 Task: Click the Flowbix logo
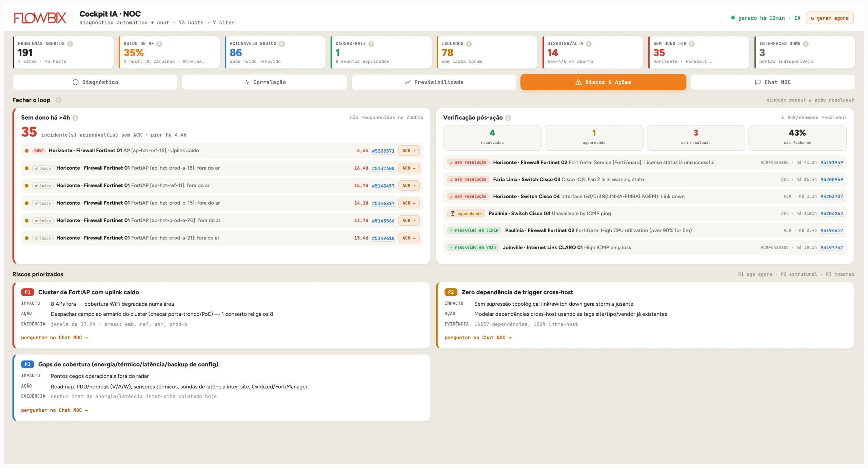pyautogui.click(x=40, y=18)
